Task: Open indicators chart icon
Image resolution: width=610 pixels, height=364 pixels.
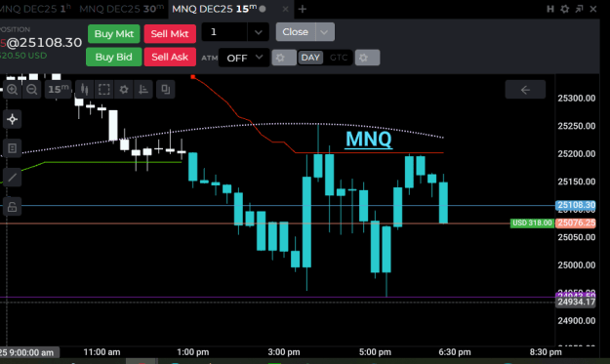Action: (x=143, y=90)
